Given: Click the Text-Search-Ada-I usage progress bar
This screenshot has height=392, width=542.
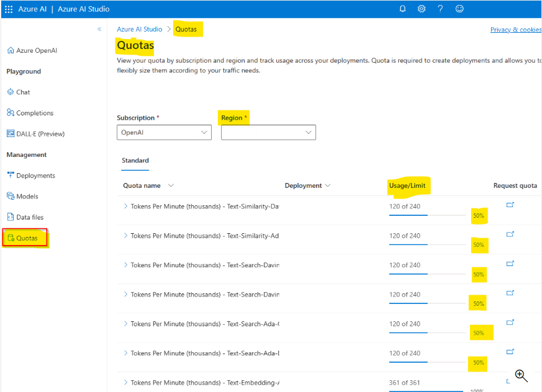Looking at the screenshot, I should 427,362.
